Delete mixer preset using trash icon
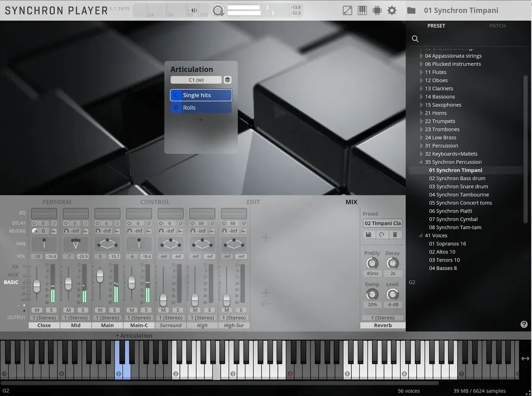 (395, 235)
